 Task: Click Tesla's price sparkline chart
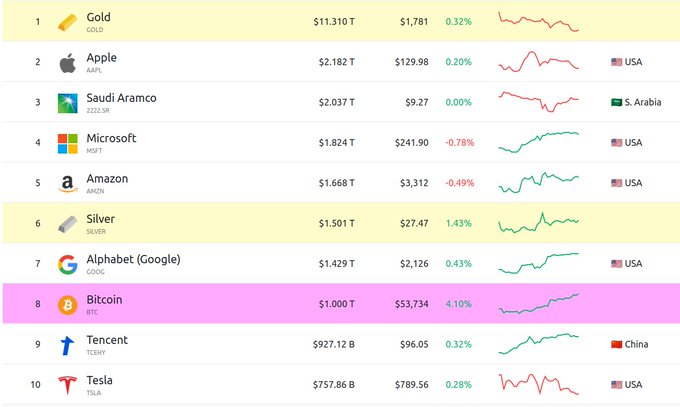tap(539, 384)
